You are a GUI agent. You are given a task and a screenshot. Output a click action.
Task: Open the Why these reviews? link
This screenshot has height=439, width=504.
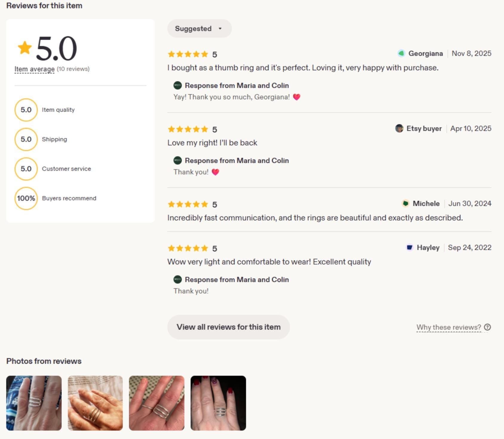tap(448, 327)
